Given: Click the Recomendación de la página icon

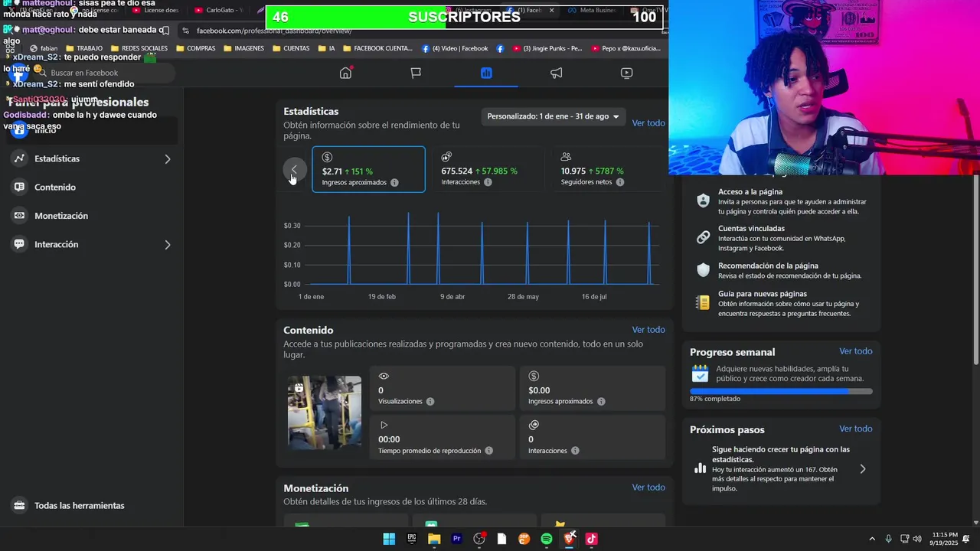Looking at the screenshot, I should point(703,270).
